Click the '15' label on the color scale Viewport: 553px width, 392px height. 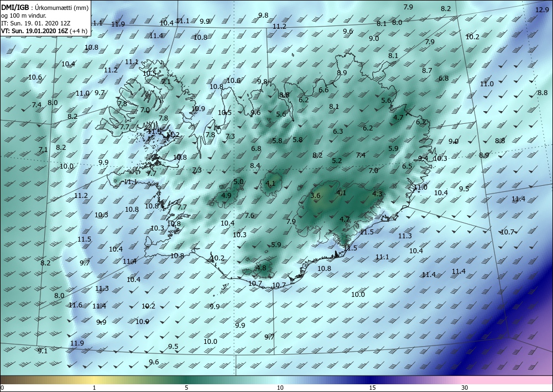point(372,388)
